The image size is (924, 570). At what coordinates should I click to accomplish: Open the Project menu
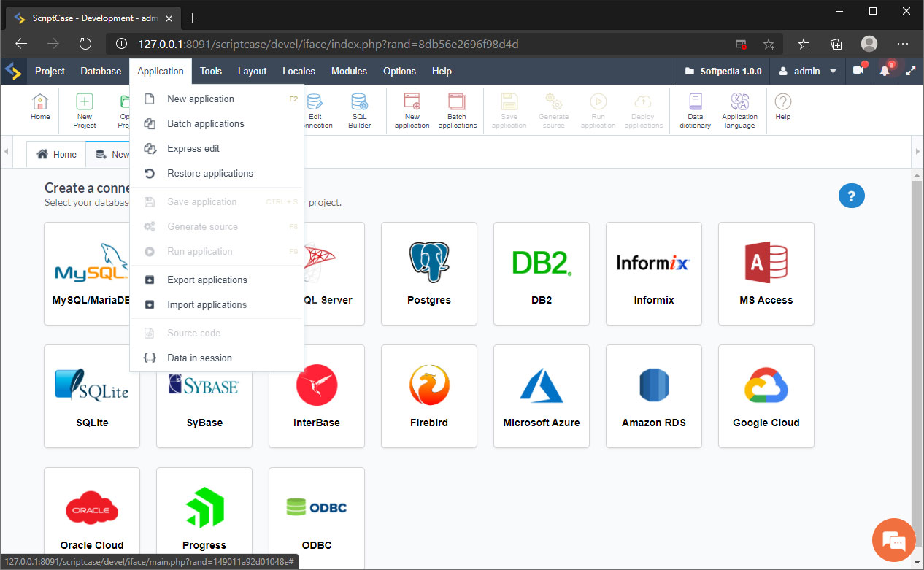coord(50,71)
